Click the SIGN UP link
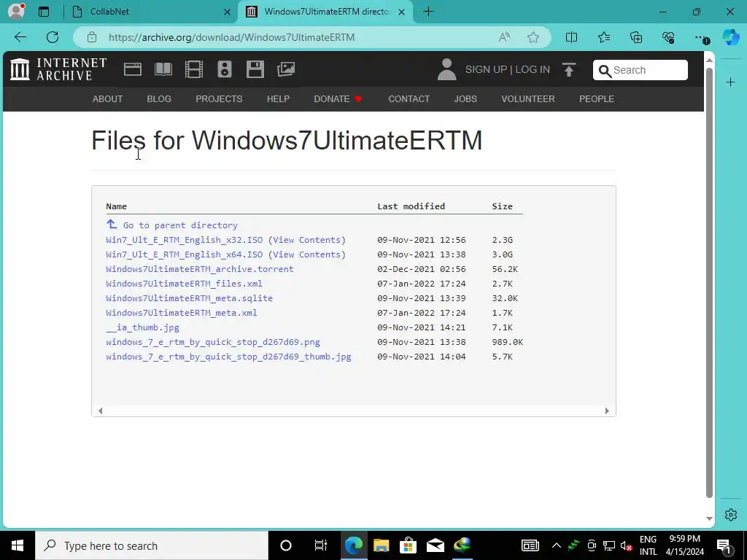This screenshot has width=747, height=560. (486, 69)
